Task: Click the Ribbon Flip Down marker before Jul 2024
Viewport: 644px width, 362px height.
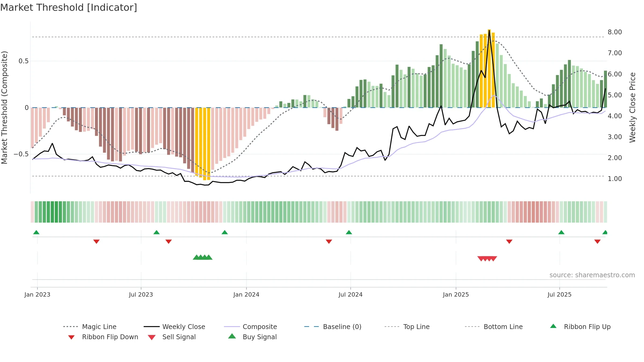Action: [329, 242]
